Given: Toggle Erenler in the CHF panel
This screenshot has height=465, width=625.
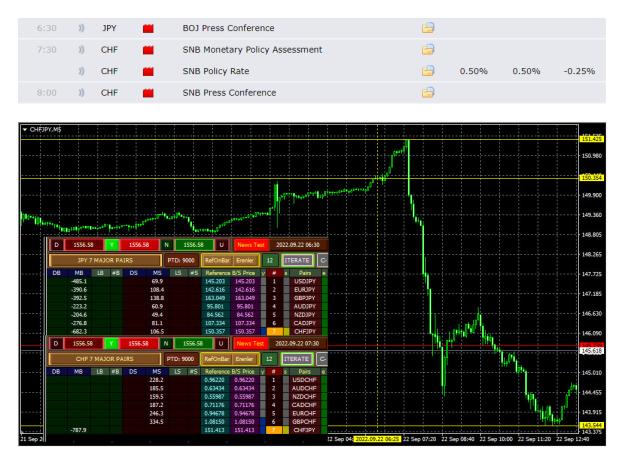Looking at the screenshot, I should [x=244, y=359].
